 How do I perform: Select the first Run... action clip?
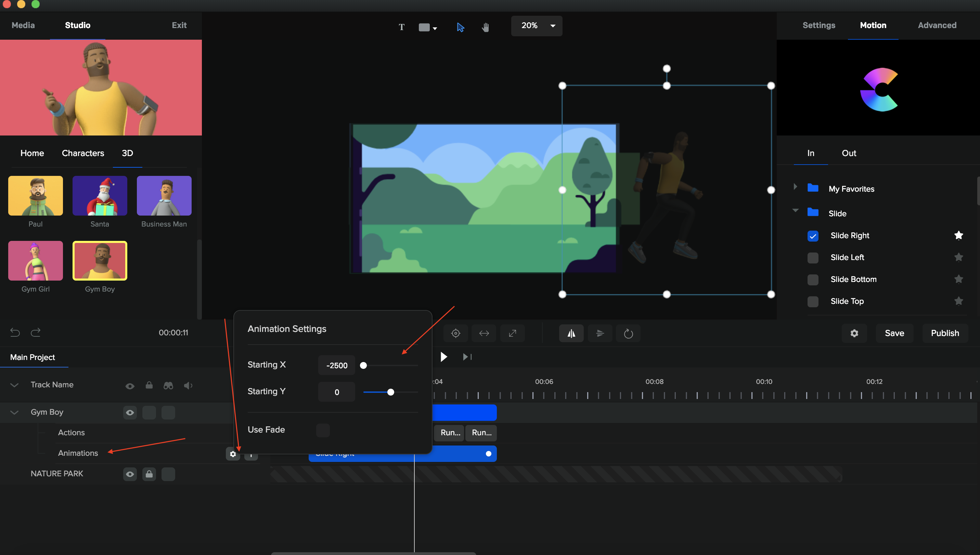pos(450,433)
